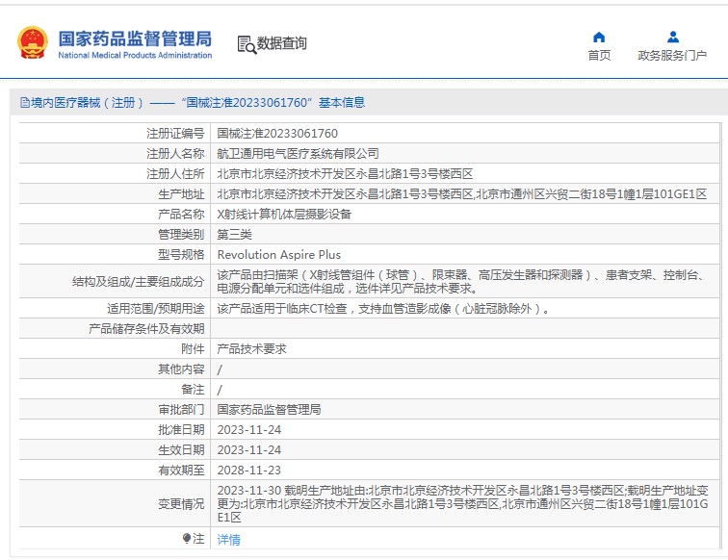Click the 政务服务门户 person icon

coord(672,38)
